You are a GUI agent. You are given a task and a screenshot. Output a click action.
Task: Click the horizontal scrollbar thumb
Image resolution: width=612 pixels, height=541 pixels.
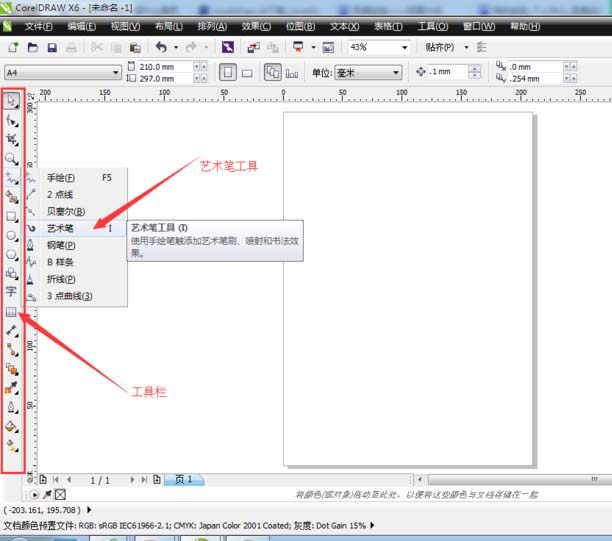pyautogui.click(x=520, y=479)
